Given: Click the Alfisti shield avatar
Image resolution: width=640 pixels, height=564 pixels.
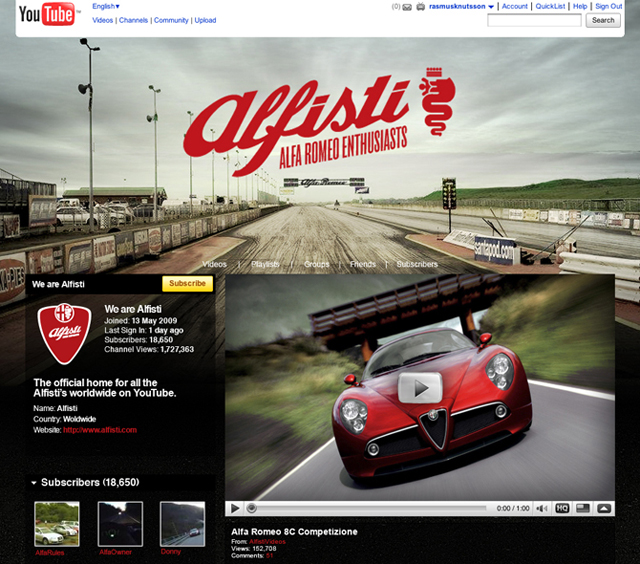Looking at the screenshot, I should coord(64,334).
